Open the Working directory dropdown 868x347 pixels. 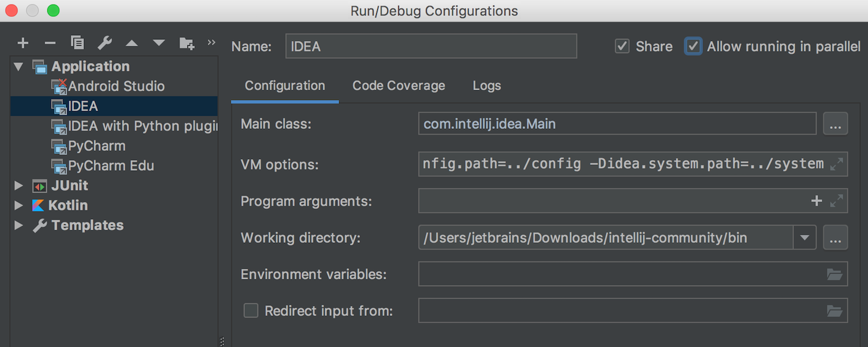(x=804, y=238)
